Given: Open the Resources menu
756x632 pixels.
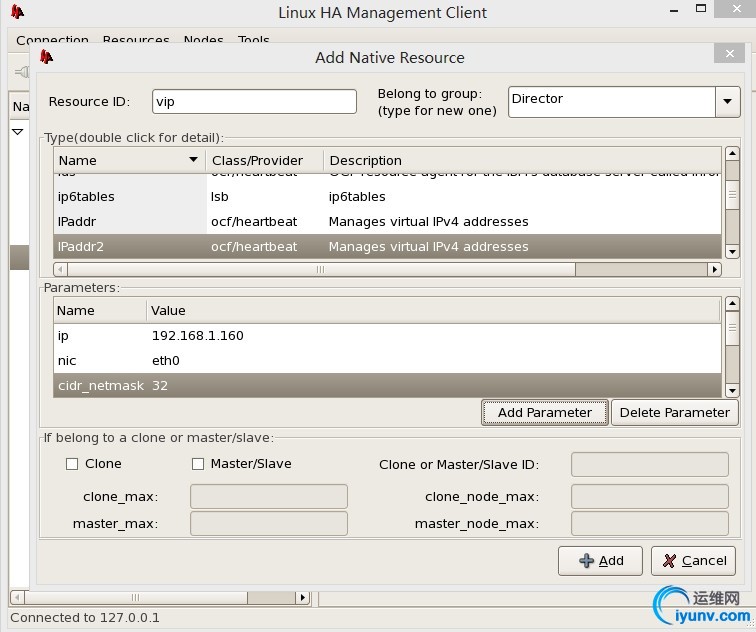Looking at the screenshot, I should (136, 40).
